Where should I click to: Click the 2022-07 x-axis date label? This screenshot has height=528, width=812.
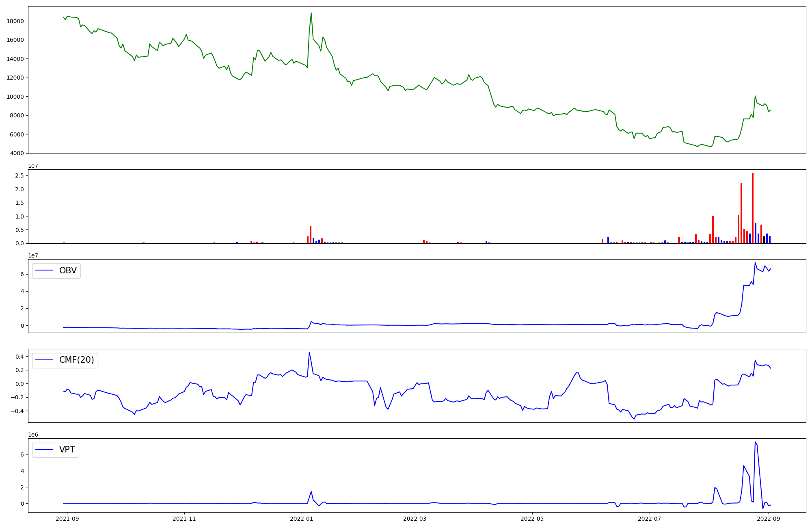pos(650,519)
